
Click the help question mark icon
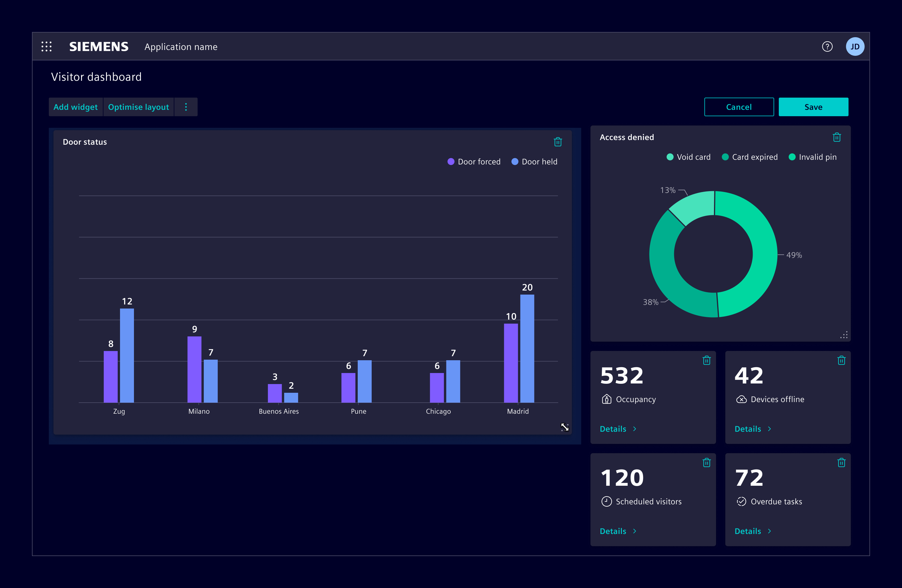[827, 46]
